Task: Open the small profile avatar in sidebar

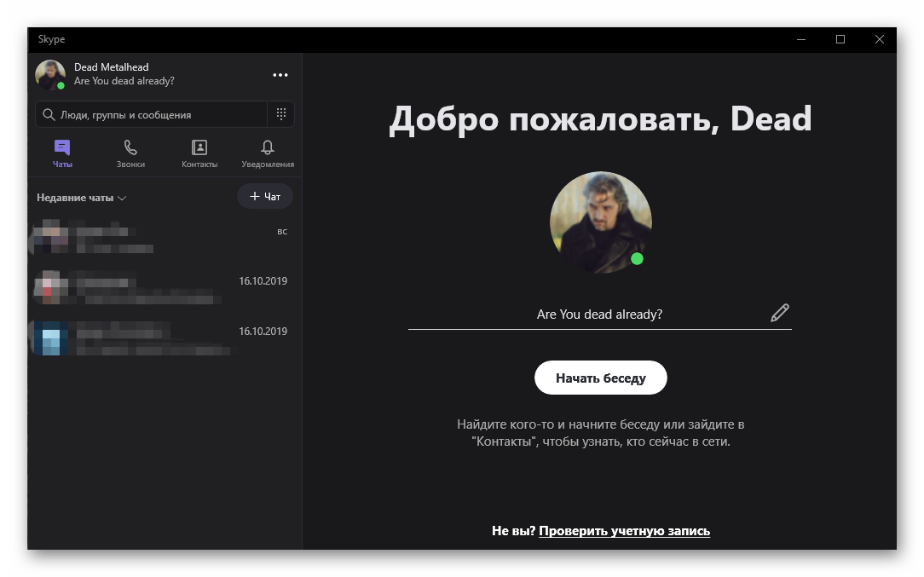Action: pyautogui.click(x=49, y=74)
